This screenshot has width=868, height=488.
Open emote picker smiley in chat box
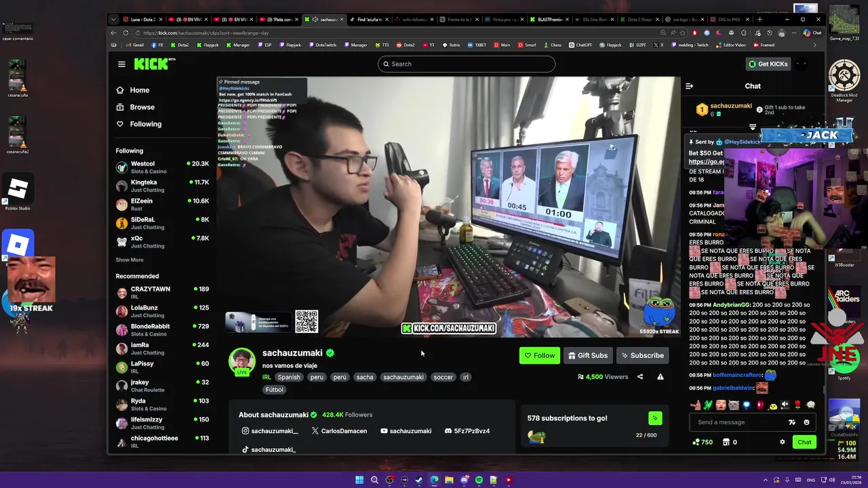[806, 422]
